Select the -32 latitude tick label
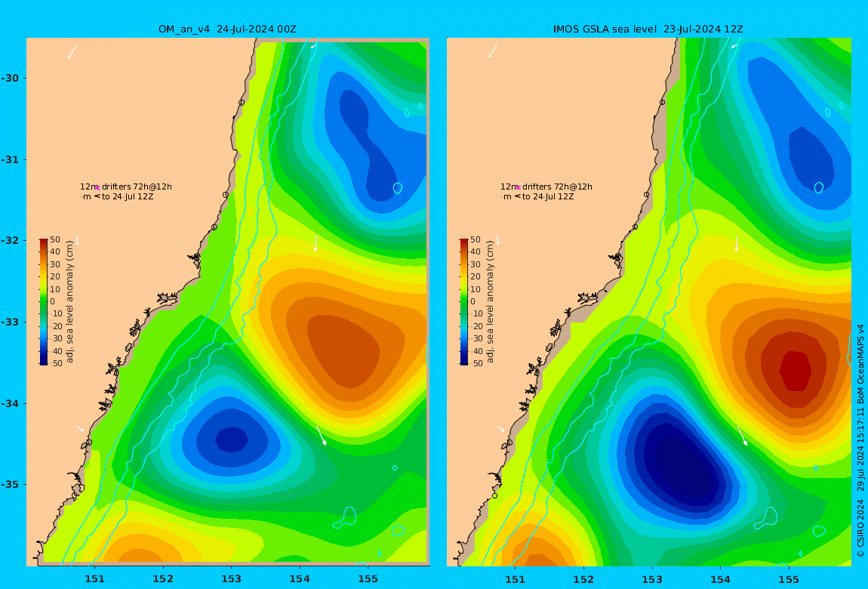This screenshot has height=589, width=868. click(x=9, y=240)
